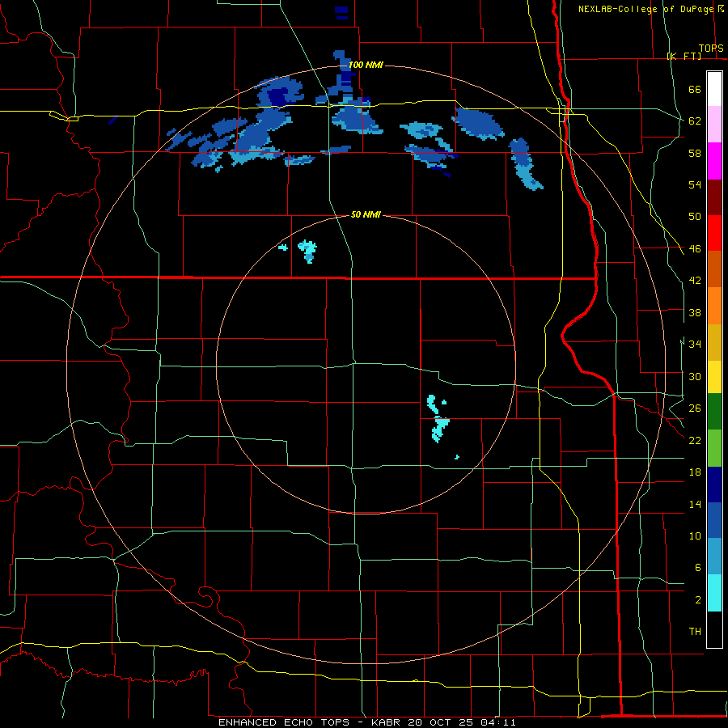728x728 pixels.
Task: Click the legend value '18'
Action: [x=695, y=472]
